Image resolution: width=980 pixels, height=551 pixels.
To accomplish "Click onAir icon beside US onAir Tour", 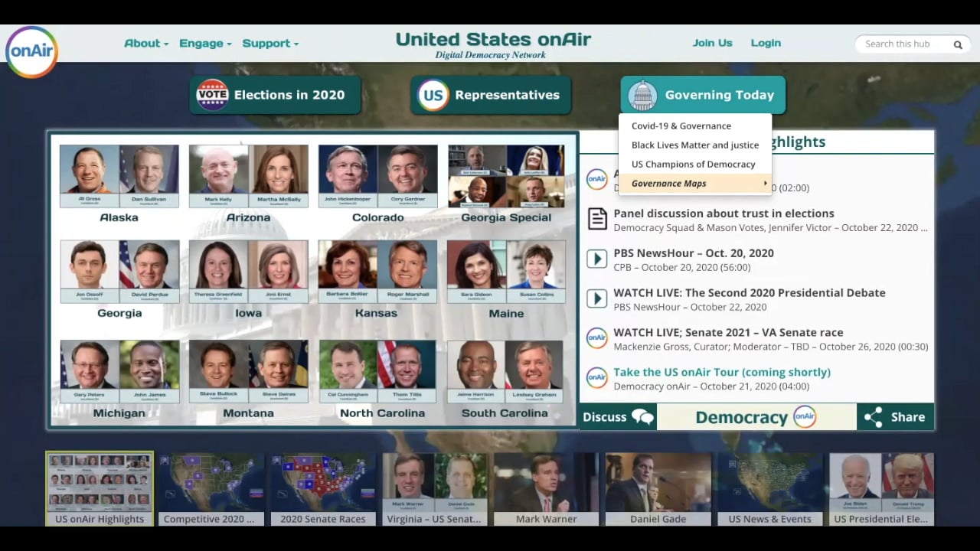I will 596,378.
